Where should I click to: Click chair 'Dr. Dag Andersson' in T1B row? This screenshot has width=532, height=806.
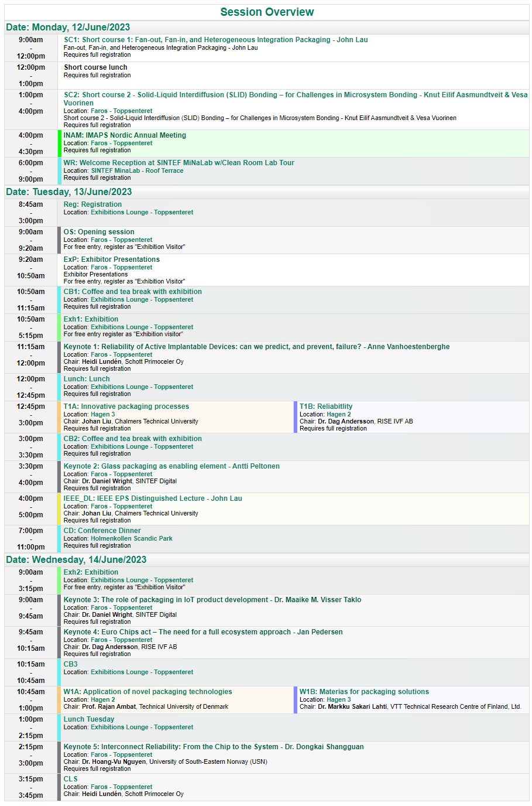346,421
